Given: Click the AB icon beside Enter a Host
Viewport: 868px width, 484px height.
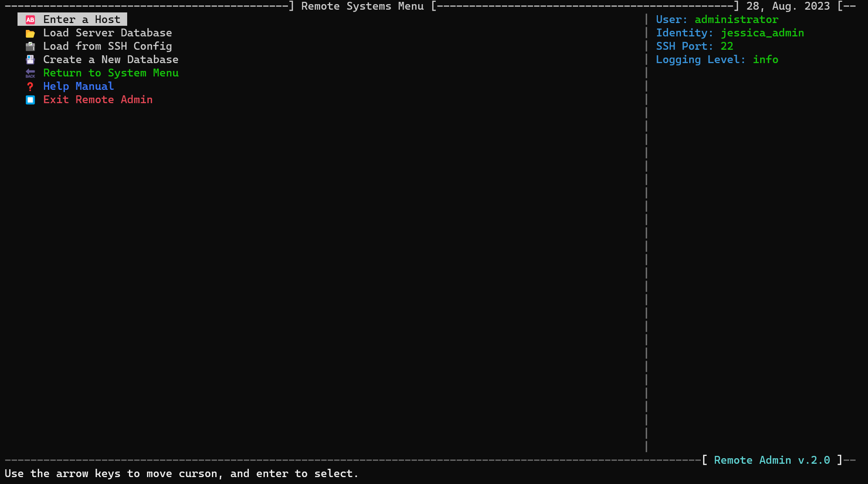Looking at the screenshot, I should tap(30, 20).
